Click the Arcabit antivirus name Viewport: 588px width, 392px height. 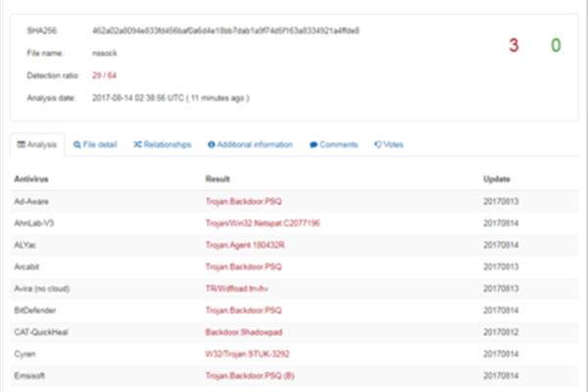tap(26, 267)
